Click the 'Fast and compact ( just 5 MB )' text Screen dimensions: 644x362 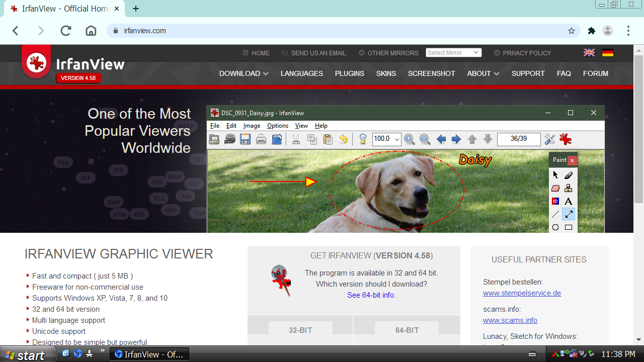coord(83,276)
